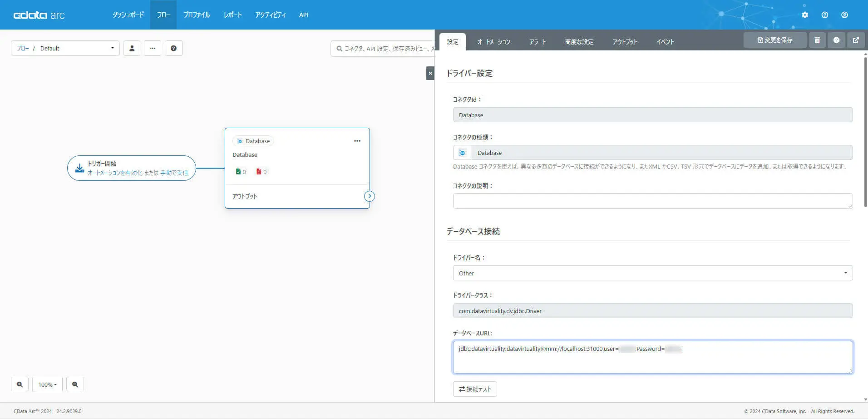Image resolution: width=868 pixels, height=419 pixels.
Task: Click the データベースURL text area
Action: point(653,357)
